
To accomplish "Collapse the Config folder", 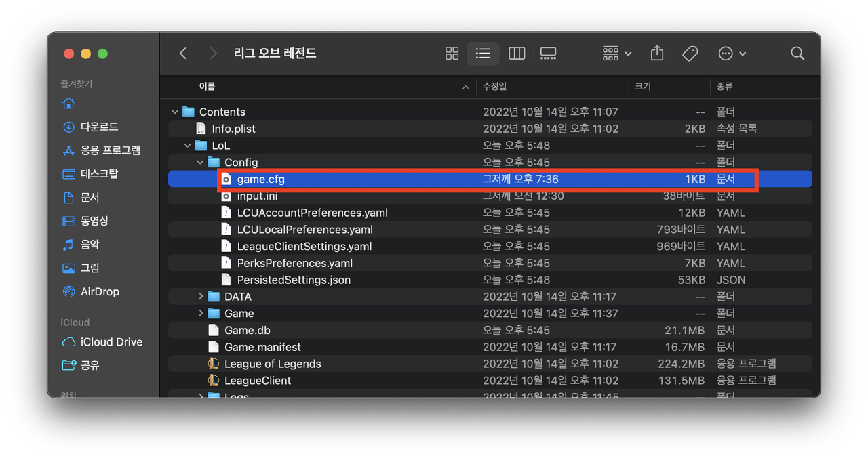I will [200, 163].
